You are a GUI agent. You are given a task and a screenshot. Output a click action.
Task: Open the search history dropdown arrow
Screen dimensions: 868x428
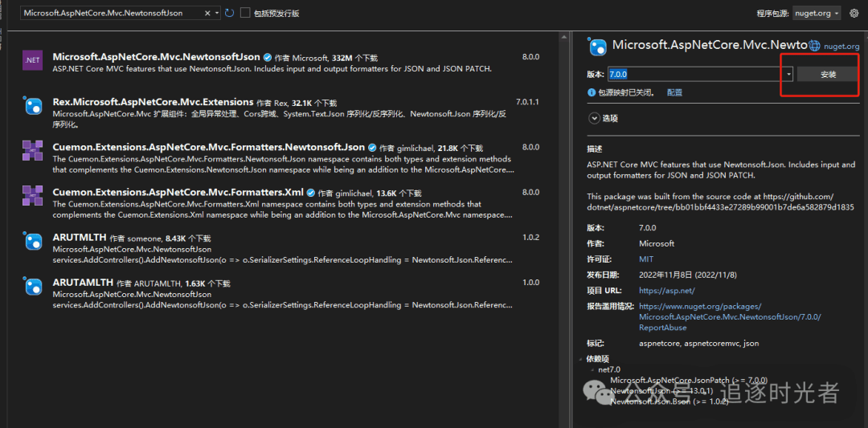[x=217, y=13]
